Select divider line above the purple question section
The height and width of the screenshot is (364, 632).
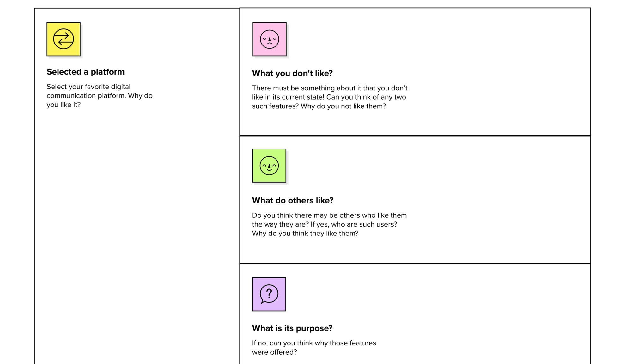[x=415, y=263]
